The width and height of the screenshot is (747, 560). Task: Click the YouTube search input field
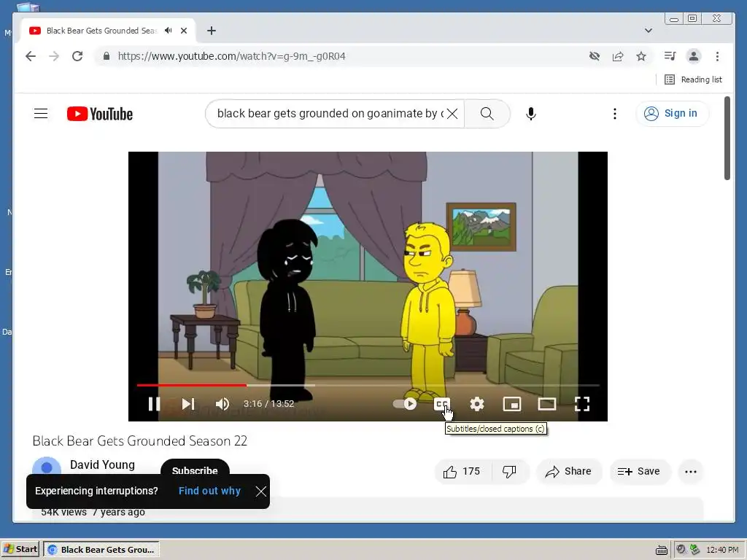tap(329, 113)
